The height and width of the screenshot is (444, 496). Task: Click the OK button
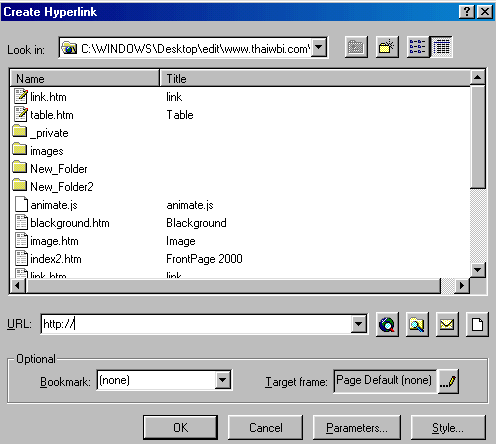click(x=180, y=428)
